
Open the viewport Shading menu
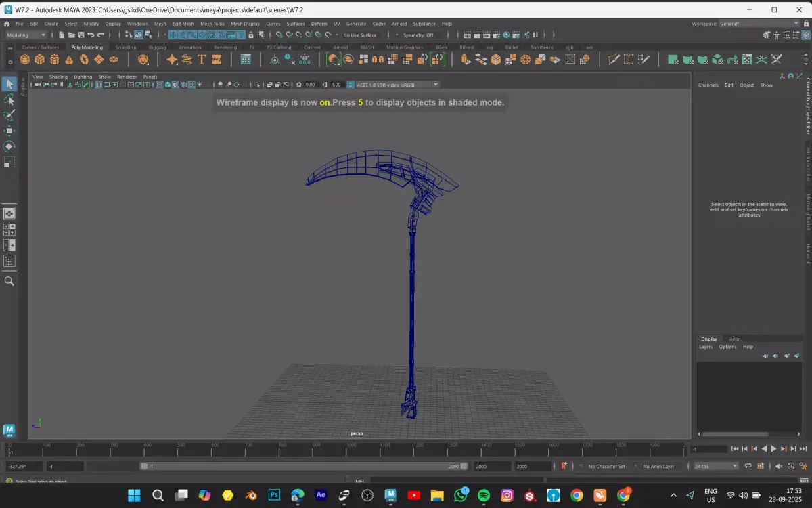(x=58, y=77)
